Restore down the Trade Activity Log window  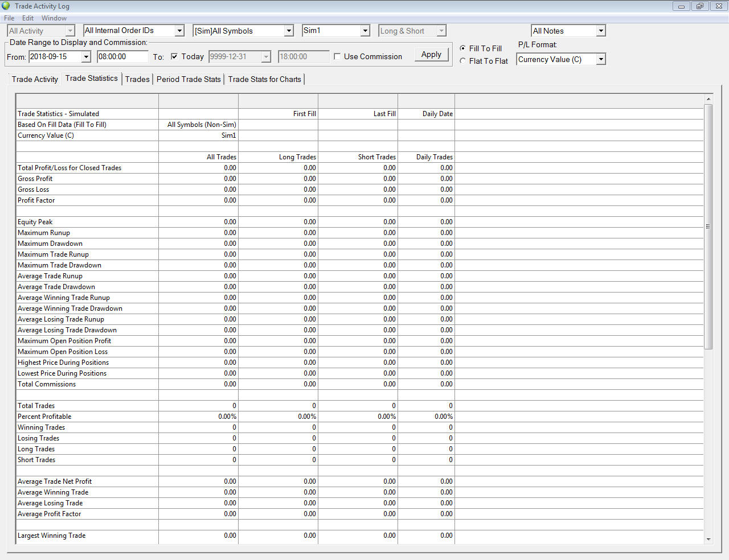pos(699,6)
